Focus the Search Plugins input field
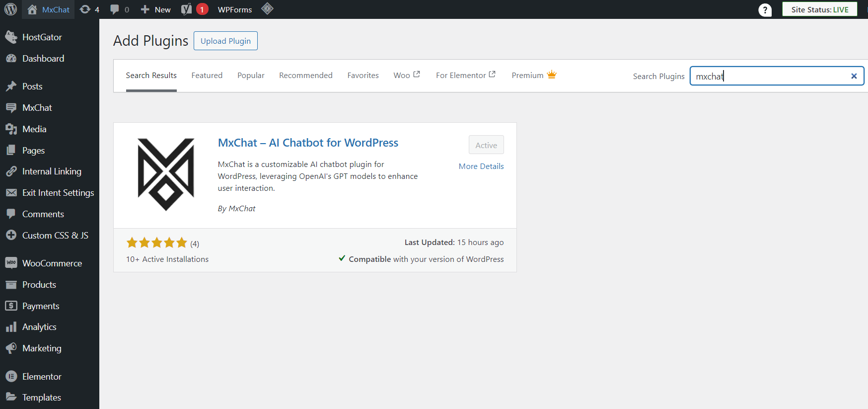This screenshot has height=409, width=868. (777, 76)
